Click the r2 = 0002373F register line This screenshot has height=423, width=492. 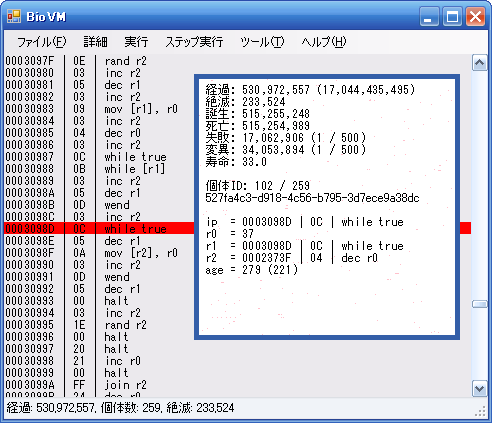point(292,258)
